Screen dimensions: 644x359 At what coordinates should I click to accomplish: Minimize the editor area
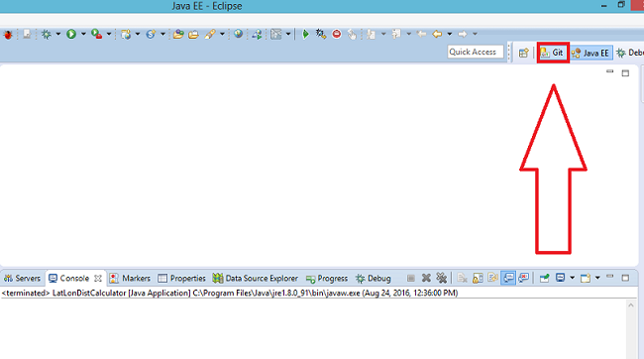point(610,72)
